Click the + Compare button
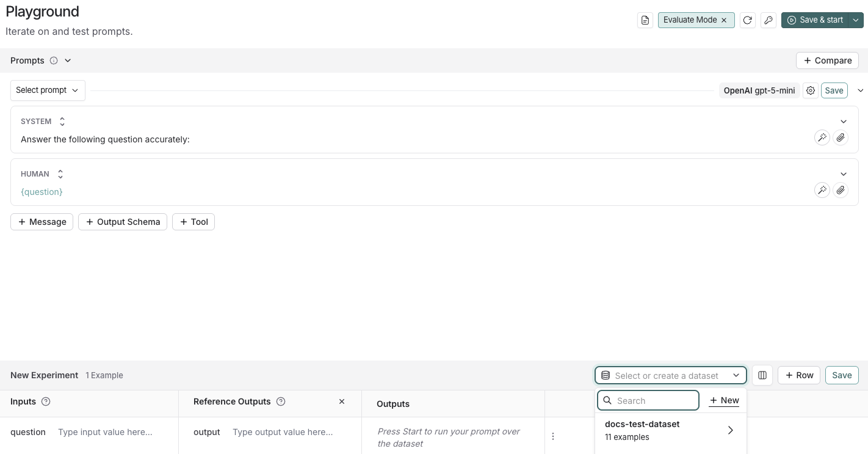The width and height of the screenshot is (868, 454). point(827,60)
